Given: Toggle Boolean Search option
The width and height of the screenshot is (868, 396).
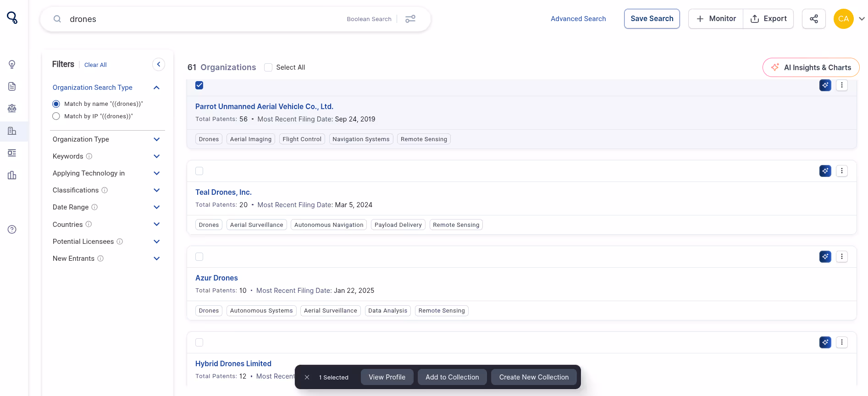Looking at the screenshot, I should 369,19.
